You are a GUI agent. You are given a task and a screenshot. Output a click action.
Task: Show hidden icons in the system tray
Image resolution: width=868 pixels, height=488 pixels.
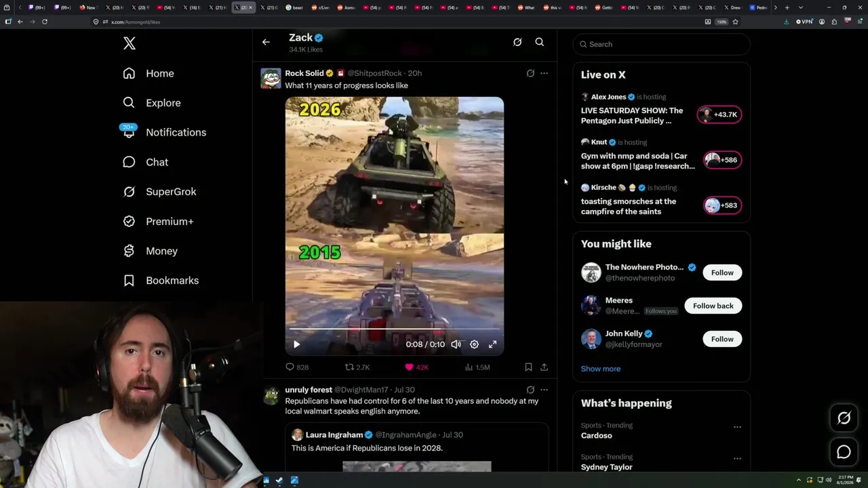click(798, 481)
